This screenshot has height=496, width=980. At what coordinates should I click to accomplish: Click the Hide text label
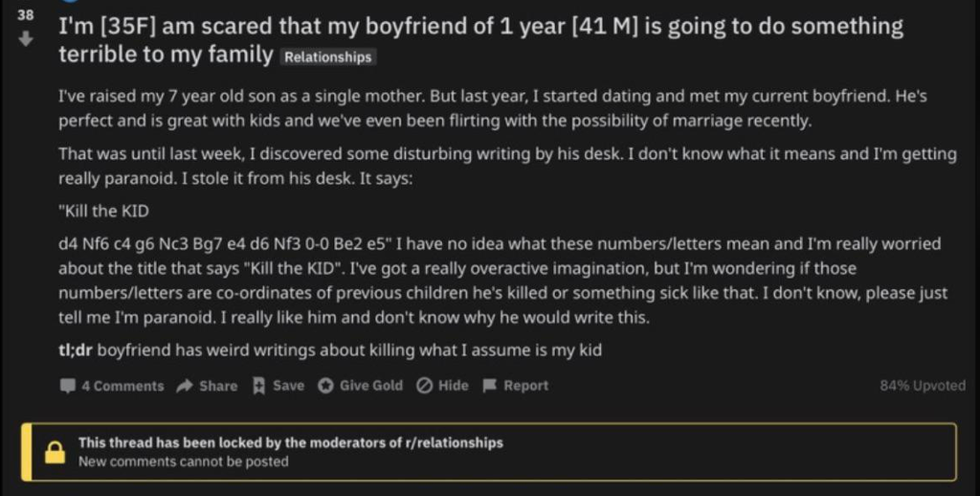tap(454, 386)
